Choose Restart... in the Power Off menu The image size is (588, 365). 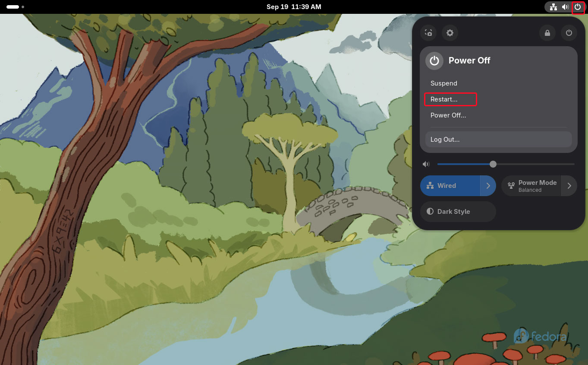click(499, 99)
